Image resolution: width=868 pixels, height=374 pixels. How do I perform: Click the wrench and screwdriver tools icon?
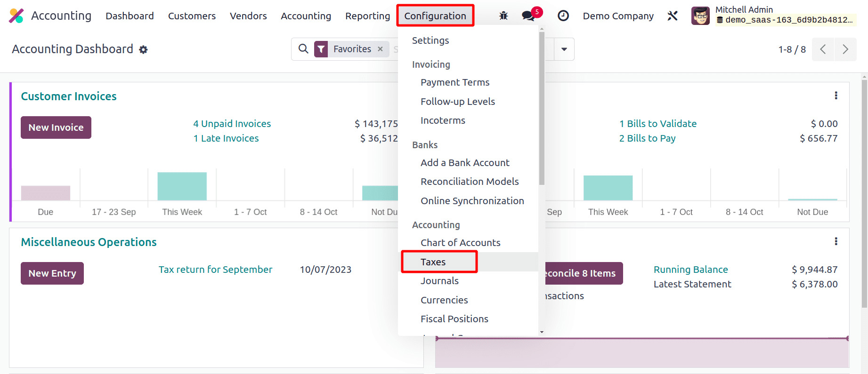point(673,16)
